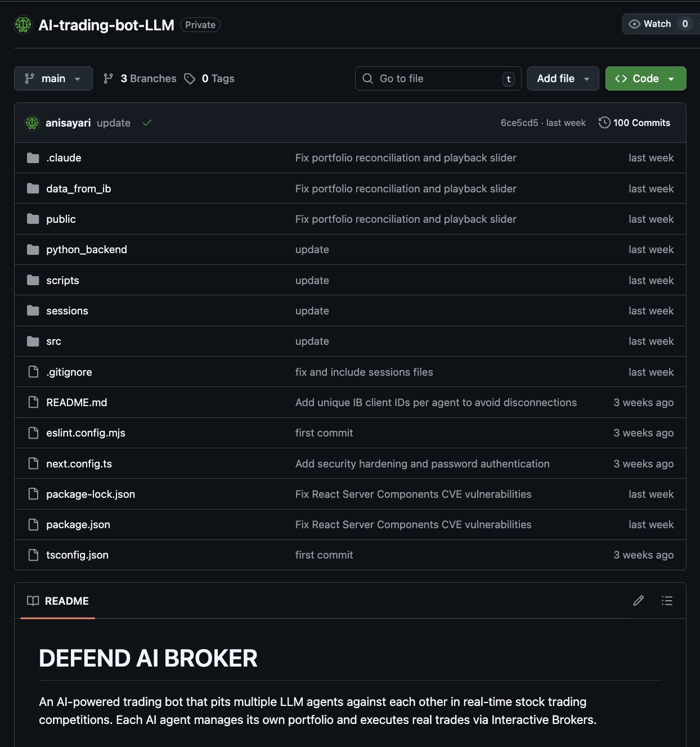This screenshot has height=747, width=700.
Task: Click the data_from_ib folder icon
Action: point(33,188)
